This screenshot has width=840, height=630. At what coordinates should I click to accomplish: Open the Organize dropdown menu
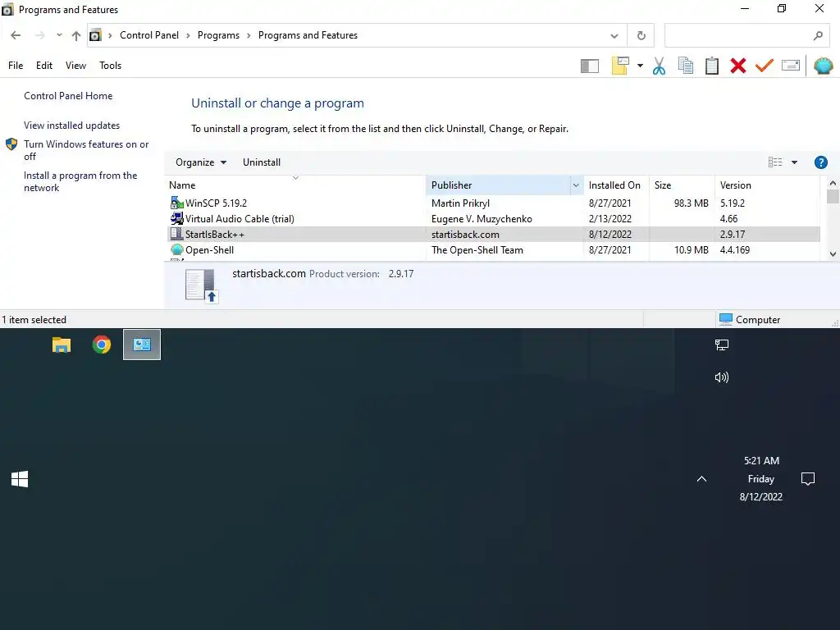201,162
